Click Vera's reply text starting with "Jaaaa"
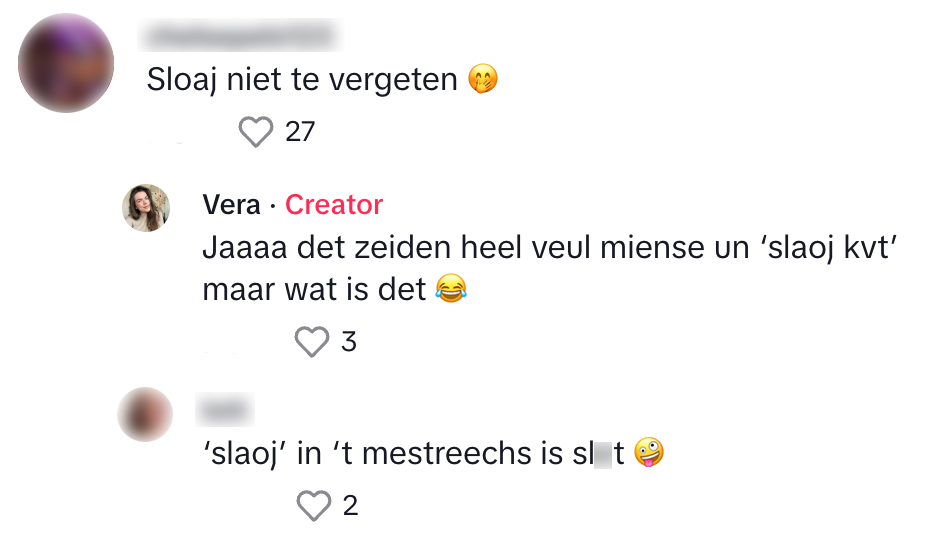 pos(545,248)
